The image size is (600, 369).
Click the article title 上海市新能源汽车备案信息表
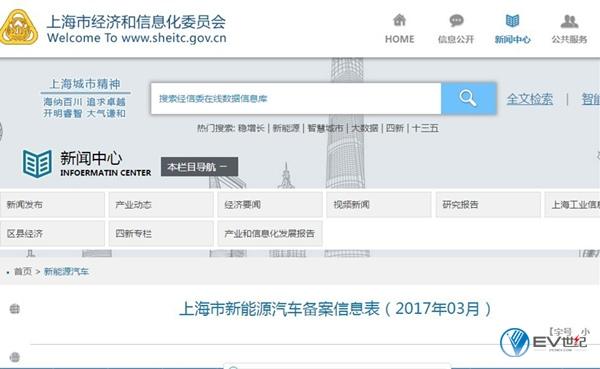[336, 309]
